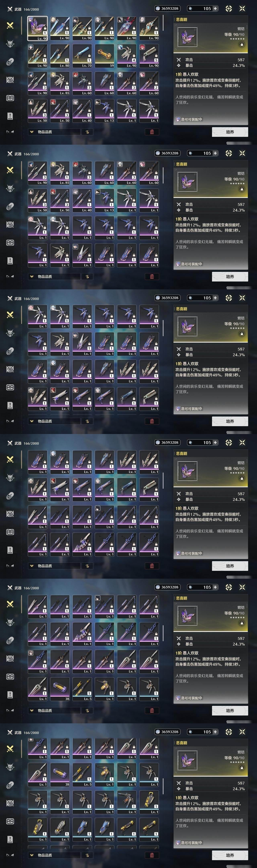
Task: Click the 培养 button in topmost view
Action: point(230,132)
